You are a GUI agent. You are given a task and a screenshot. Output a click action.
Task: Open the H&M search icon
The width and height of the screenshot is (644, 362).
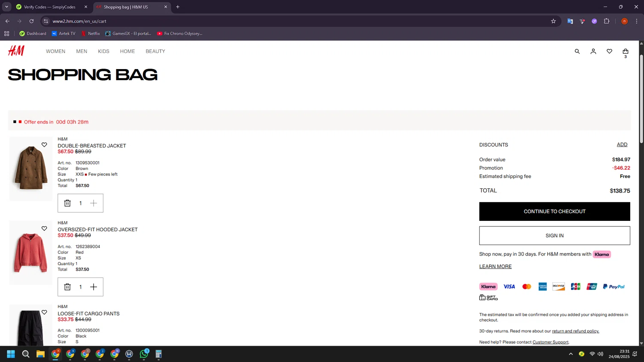point(577,51)
